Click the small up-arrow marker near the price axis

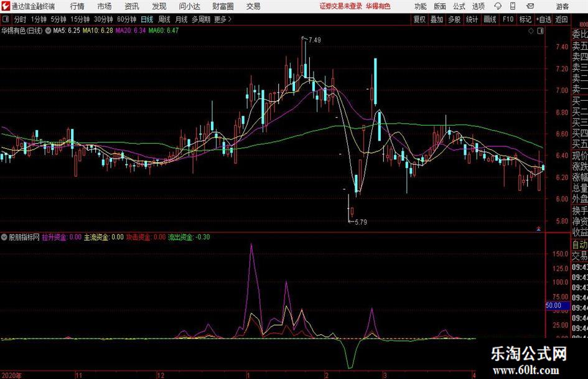(539, 228)
